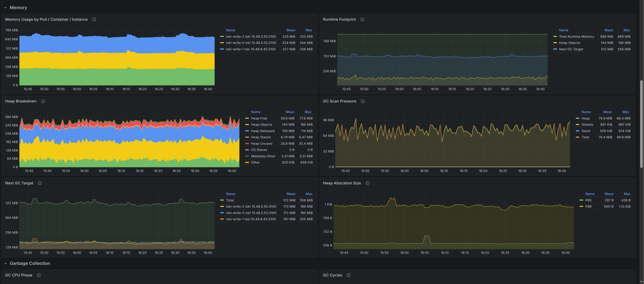644x284 pixels.
Task: Click the Heap Allocation Size info icon
Action: tap(367, 183)
